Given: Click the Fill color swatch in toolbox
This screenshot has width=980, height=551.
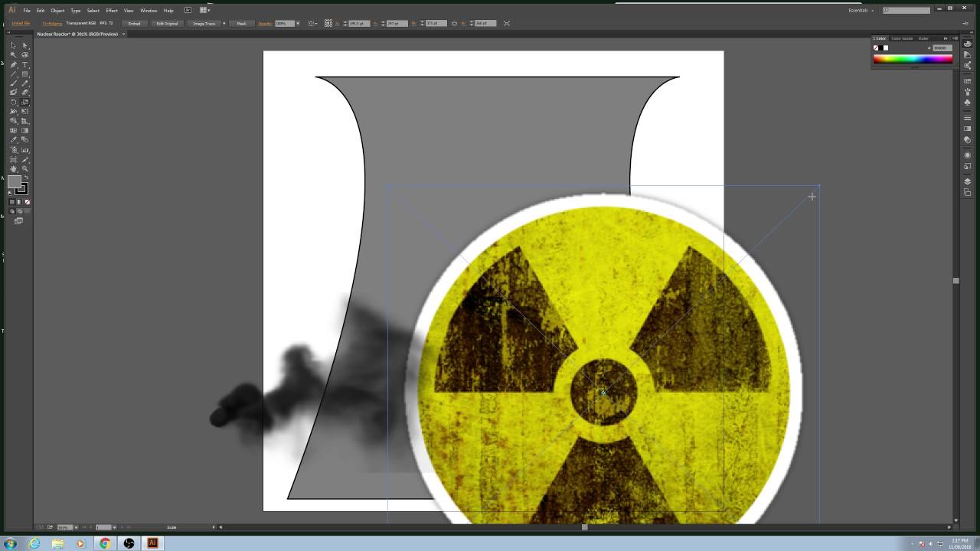Looking at the screenshot, I should pyautogui.click(x=15, y=182).
